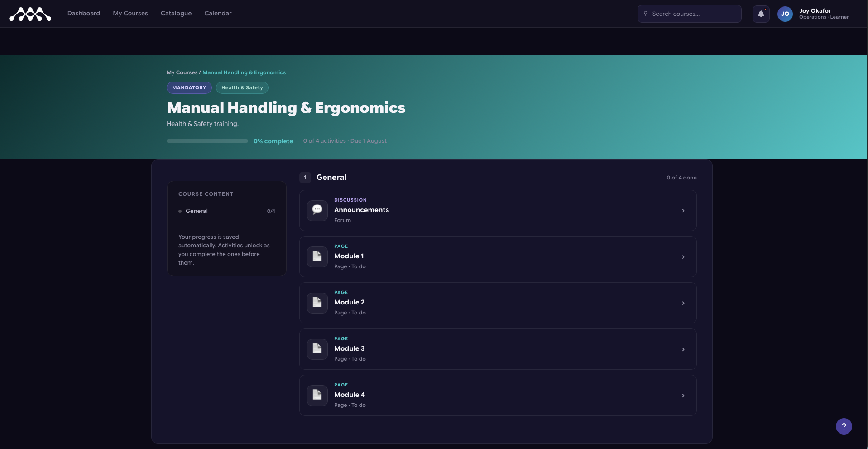Screen dimensions: 868x449
Task: Click the '0% complete' label
Action: [x=273, y=141]
